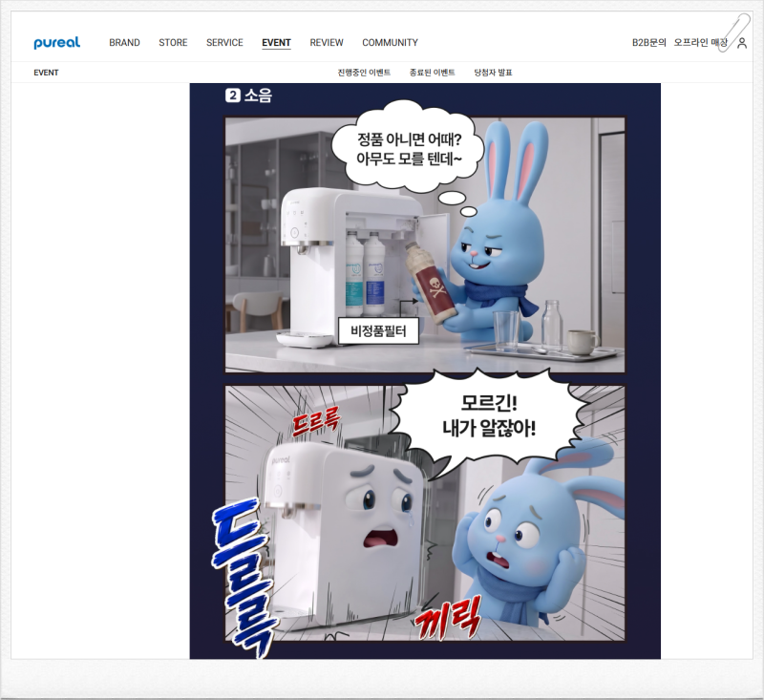Open the REVIEW menu
The image size is (764, 700).
(327, 43)
